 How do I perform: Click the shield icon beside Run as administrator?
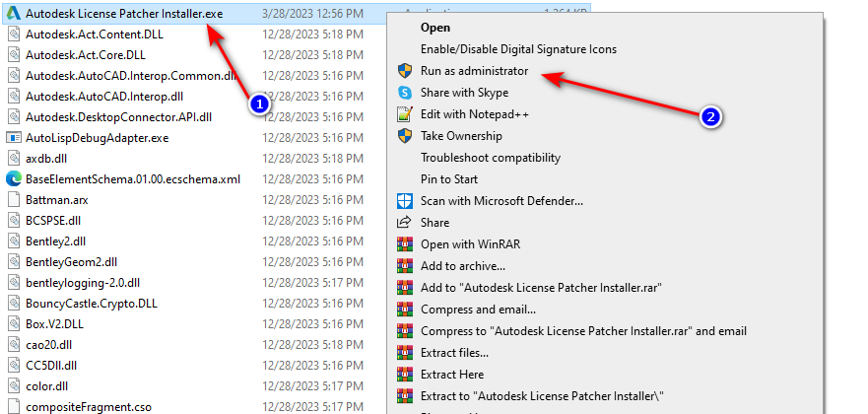click(x=405, y=71)
